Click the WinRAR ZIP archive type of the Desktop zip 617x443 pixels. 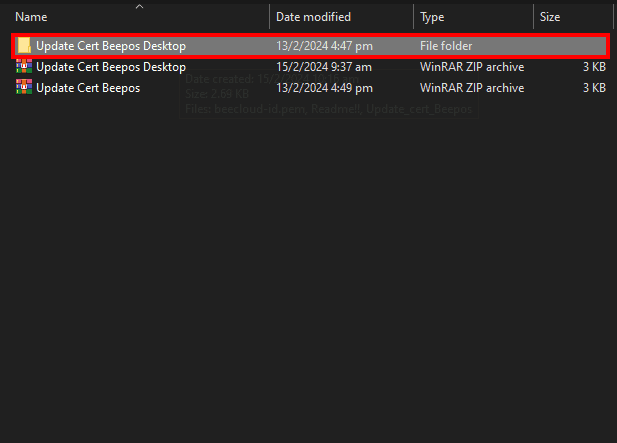click(472, 67)
